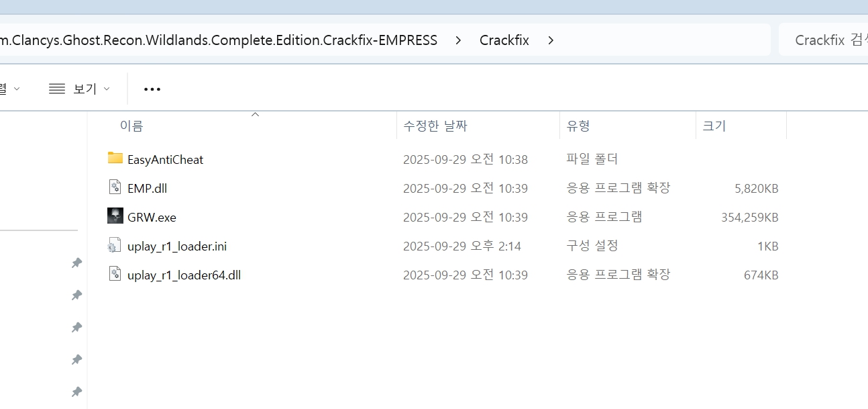Viewport: 868px width, 409px height.
Task: Select the uplay_r1_loader64.dll file name
Action: pos(184,275)
